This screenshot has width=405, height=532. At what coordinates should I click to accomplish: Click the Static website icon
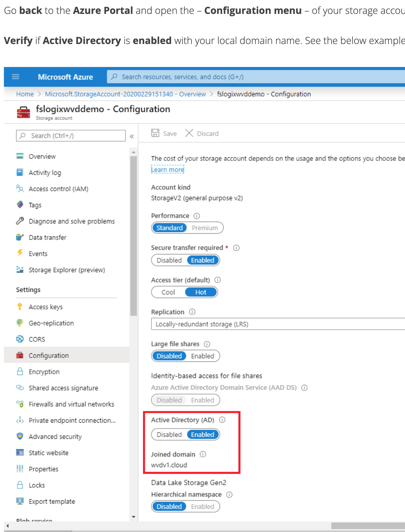coord(20,452)
